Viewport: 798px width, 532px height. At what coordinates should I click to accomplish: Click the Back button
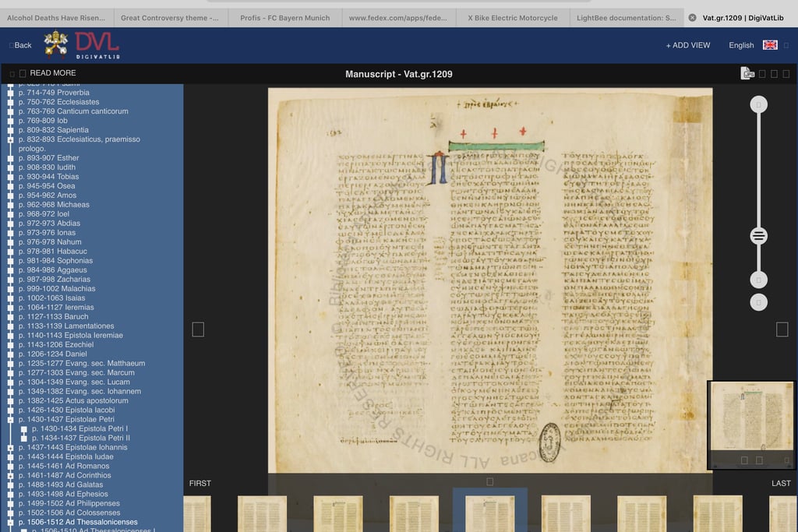pos(20,45)
